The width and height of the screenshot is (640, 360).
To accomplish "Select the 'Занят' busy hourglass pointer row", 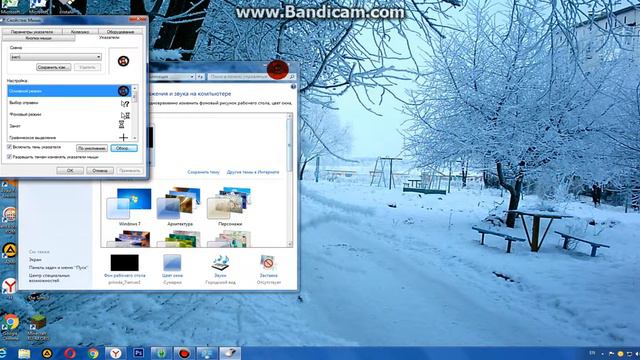I will [x=69, y=126].
